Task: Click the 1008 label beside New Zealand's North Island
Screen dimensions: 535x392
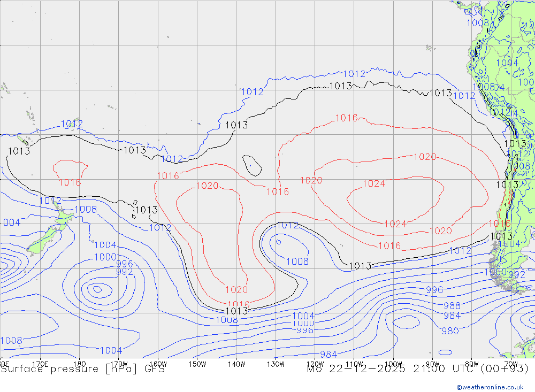Action: click(86, 210)
